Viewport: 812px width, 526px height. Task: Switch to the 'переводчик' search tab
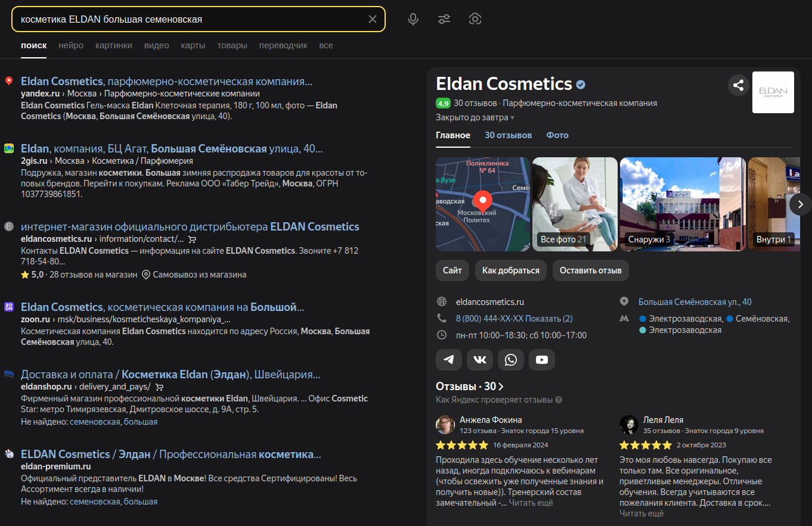tap(283, 45)
